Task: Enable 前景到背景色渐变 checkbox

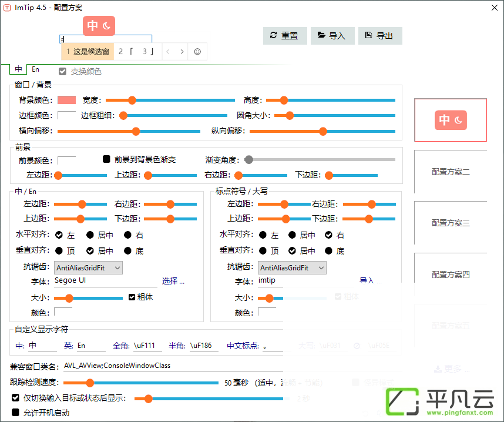Action: pos(106,159)
